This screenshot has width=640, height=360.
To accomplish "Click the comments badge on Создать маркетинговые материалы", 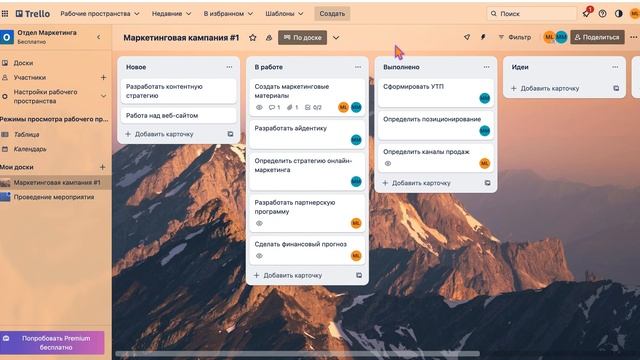I will 274,107.
